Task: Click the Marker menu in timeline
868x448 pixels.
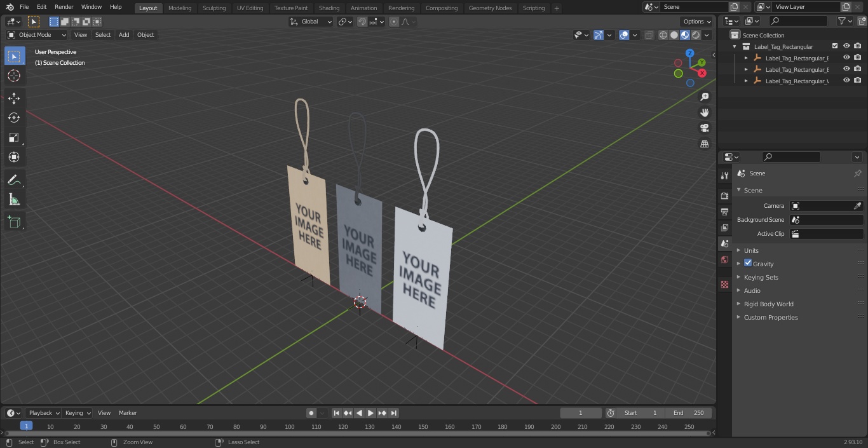Action: click(x=128, y=413)
